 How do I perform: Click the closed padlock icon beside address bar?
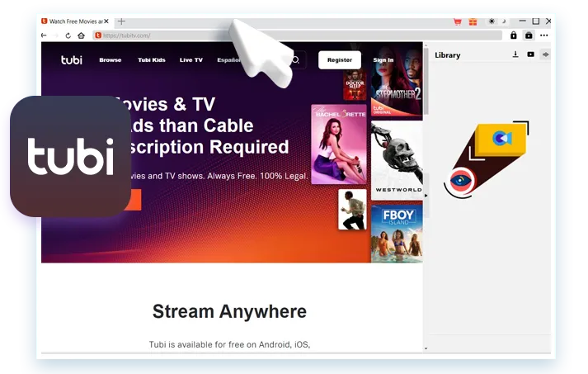tap(514, 36)
